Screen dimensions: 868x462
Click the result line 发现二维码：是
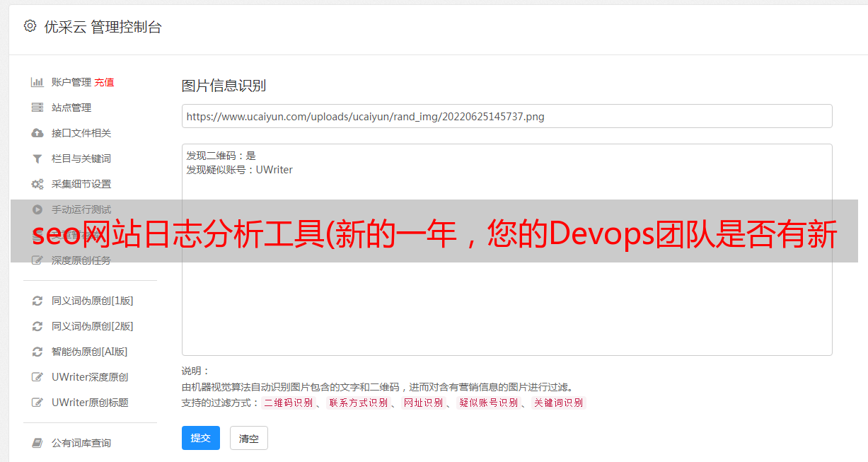pos(221,156)
